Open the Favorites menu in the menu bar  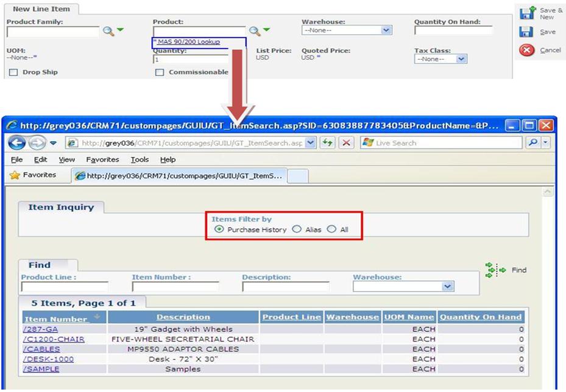click(102, 159)
